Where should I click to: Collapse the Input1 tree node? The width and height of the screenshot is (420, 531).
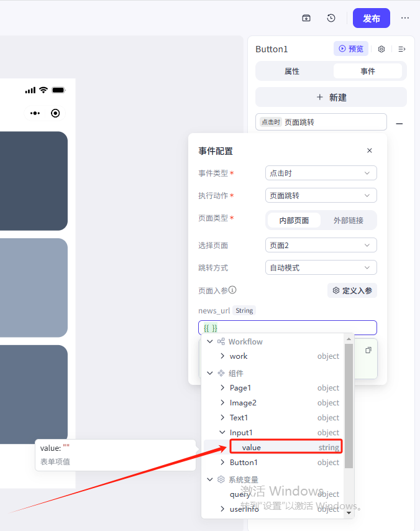click(223, 433)
